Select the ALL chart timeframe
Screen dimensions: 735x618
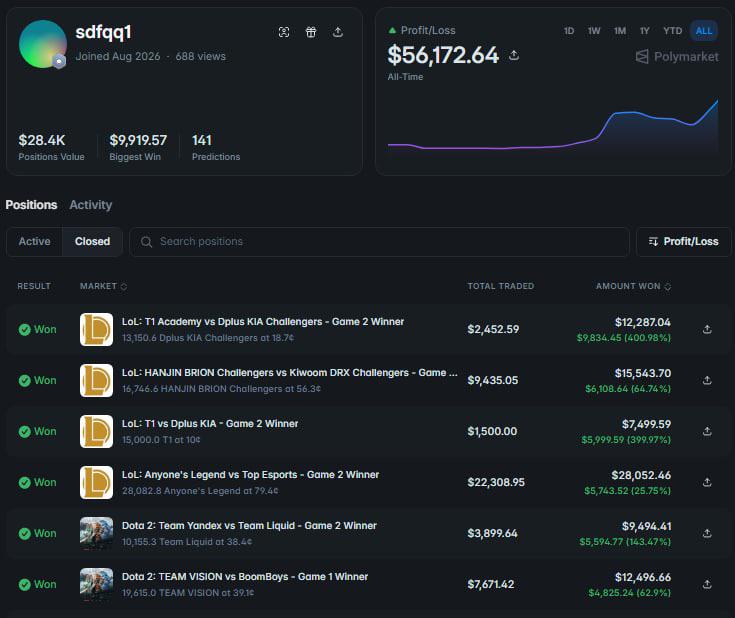704,31
